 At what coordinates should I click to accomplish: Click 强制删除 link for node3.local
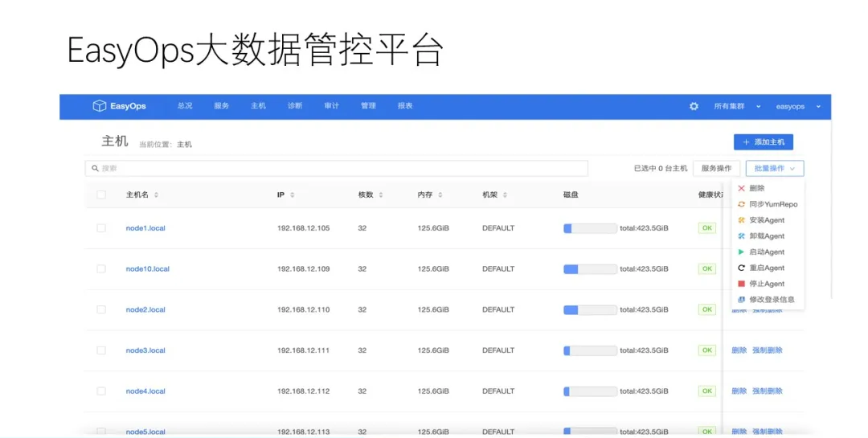coord(768,350)
